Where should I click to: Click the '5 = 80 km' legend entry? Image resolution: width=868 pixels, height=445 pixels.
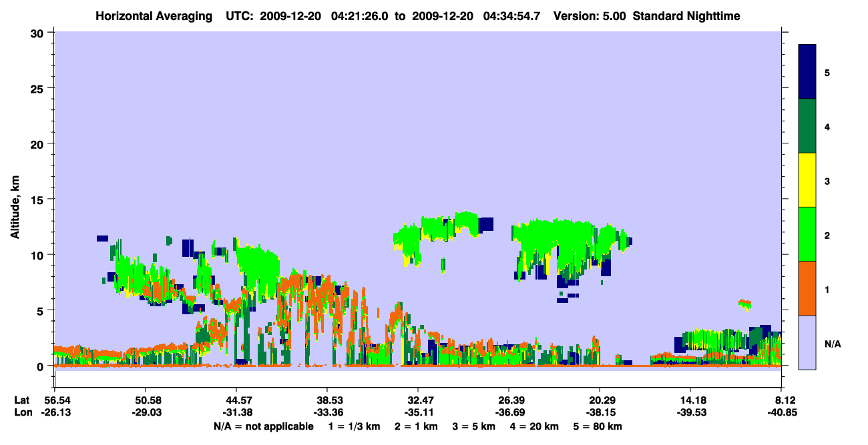coord(597,426)
